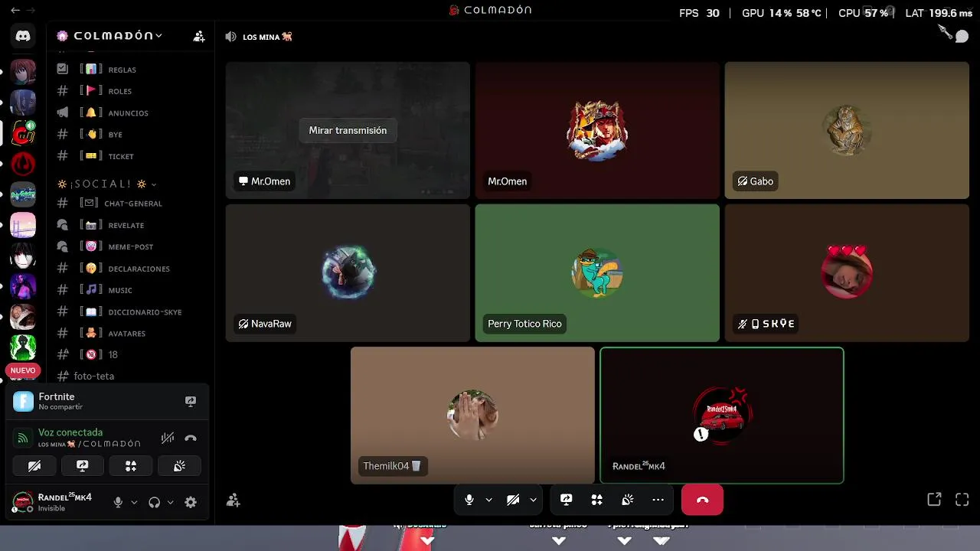Viewport: 980px width, 551px height.
Task: Open the red fire emblem server
Action: click(x=23, y=164)
